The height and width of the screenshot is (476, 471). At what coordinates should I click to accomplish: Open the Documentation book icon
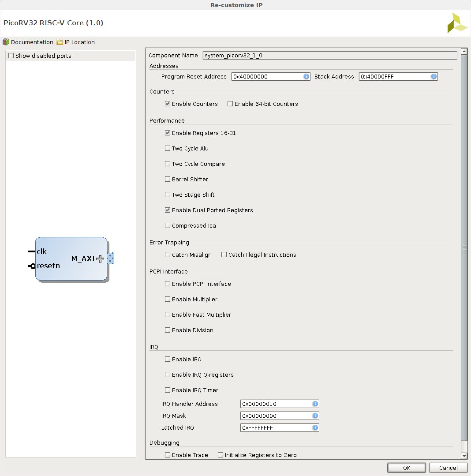tap(6, 42)
